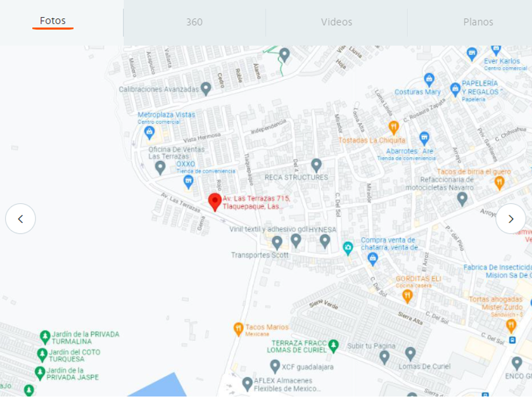This screenshot has width=532, height=399.
Task: Click the Abarrotes Are store label
Action: point(410,151)
